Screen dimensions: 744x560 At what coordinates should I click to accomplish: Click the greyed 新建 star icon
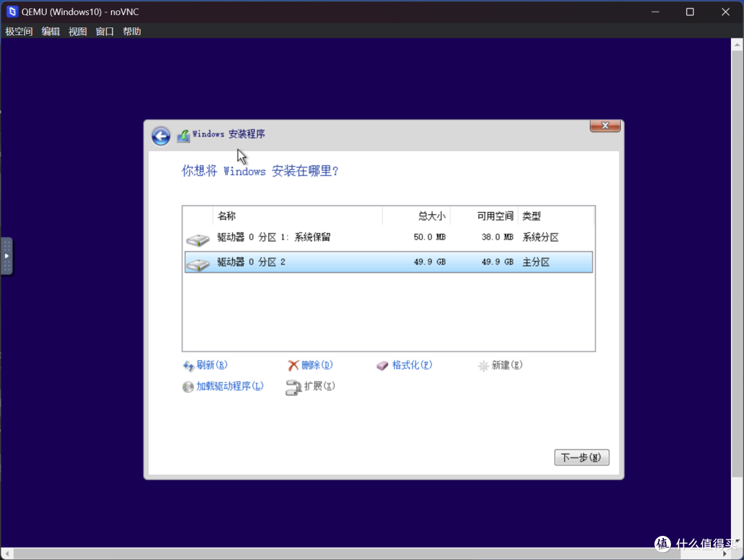(483, 366)
